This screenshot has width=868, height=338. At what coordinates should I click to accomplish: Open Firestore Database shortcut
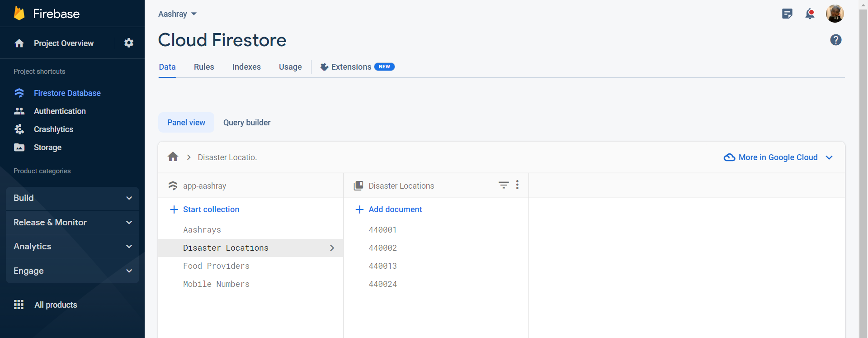tap(67, 93)
